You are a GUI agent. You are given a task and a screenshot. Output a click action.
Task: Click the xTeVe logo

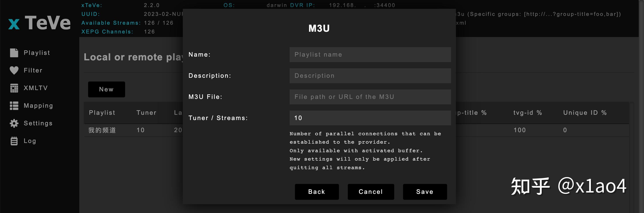tap(39, 23)
